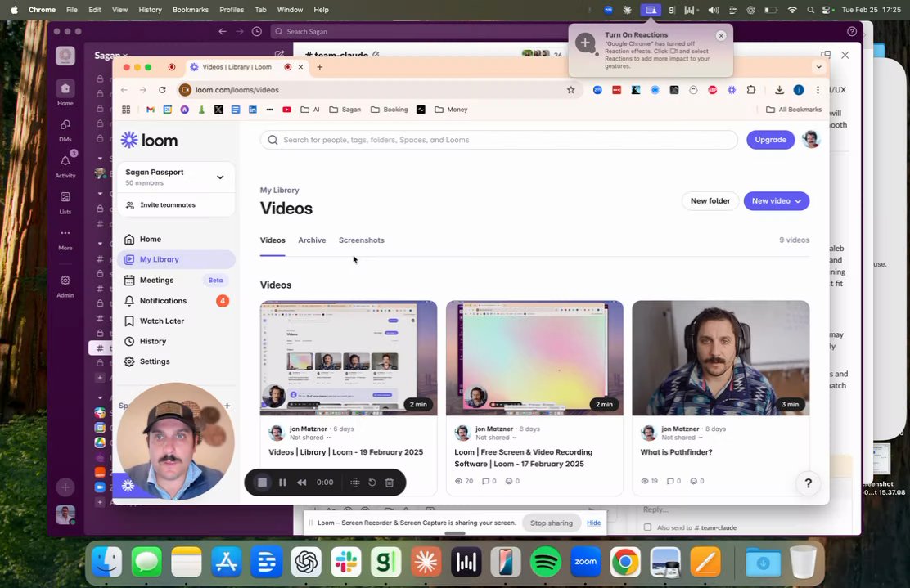
Task: Open the Loom help question mark
Action: tap(808, 483)
